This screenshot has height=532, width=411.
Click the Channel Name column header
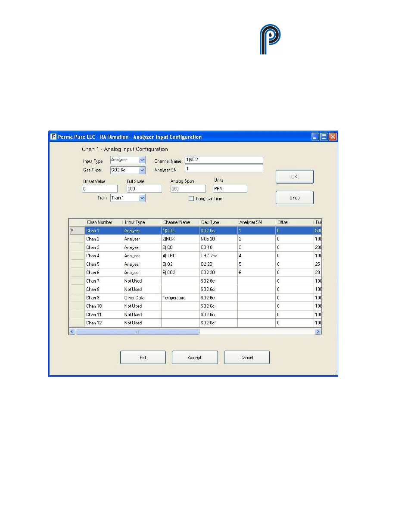coord(180,222)
